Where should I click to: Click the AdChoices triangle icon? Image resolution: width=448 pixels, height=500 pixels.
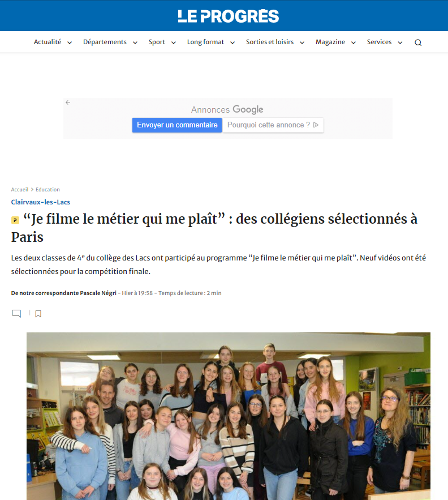tap(316, 125)
